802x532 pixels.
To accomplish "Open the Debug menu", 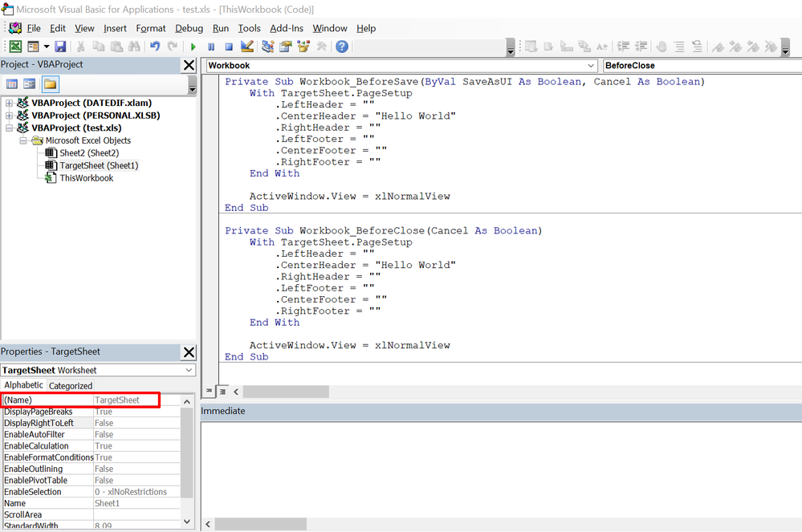I will [x=189, y=28].
